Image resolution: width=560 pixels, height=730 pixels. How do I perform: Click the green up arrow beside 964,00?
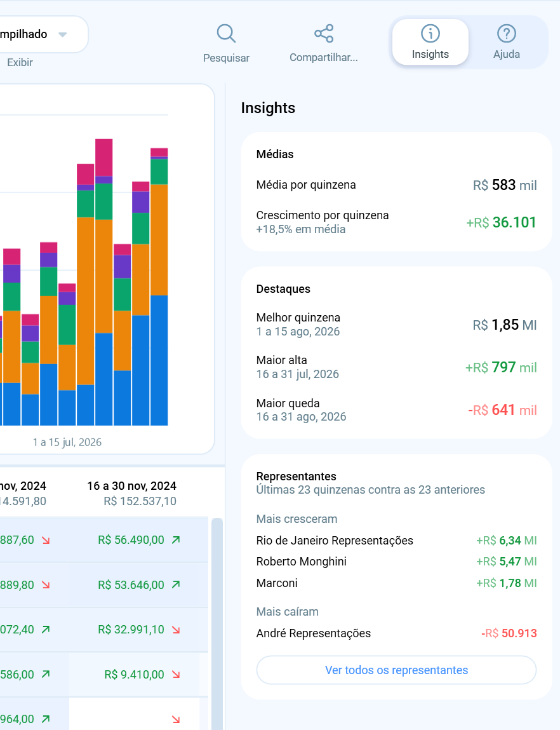46,719
